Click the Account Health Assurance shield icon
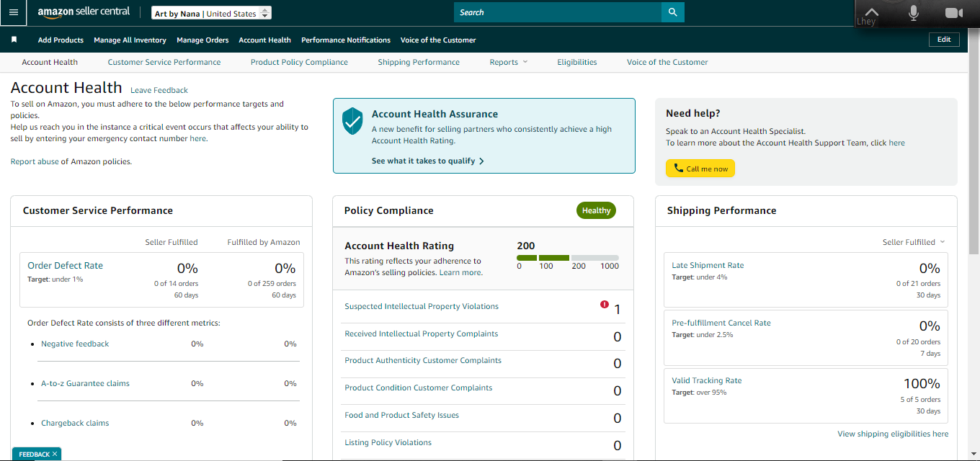The height and width of the screenshot is (461, 980). tap(352, 121)
